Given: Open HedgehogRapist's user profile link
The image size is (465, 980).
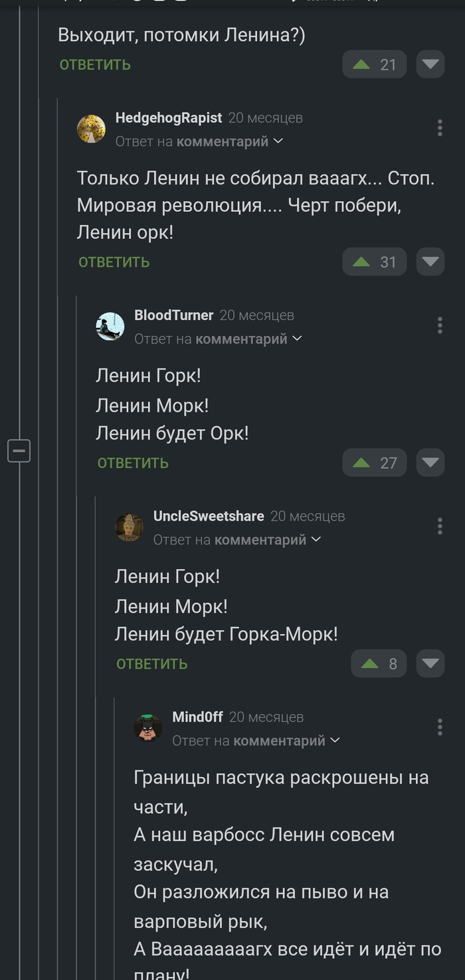Looking at the screenshot, I should coord(169,118).
